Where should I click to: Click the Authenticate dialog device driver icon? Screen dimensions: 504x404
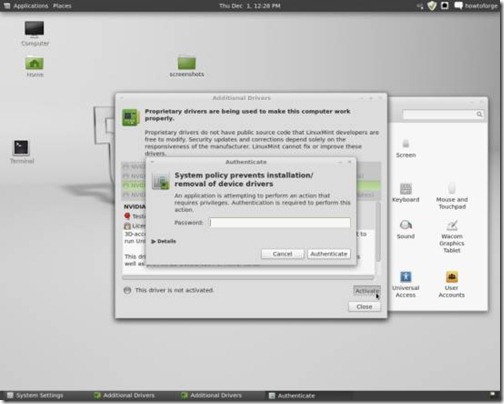[161, 181]
